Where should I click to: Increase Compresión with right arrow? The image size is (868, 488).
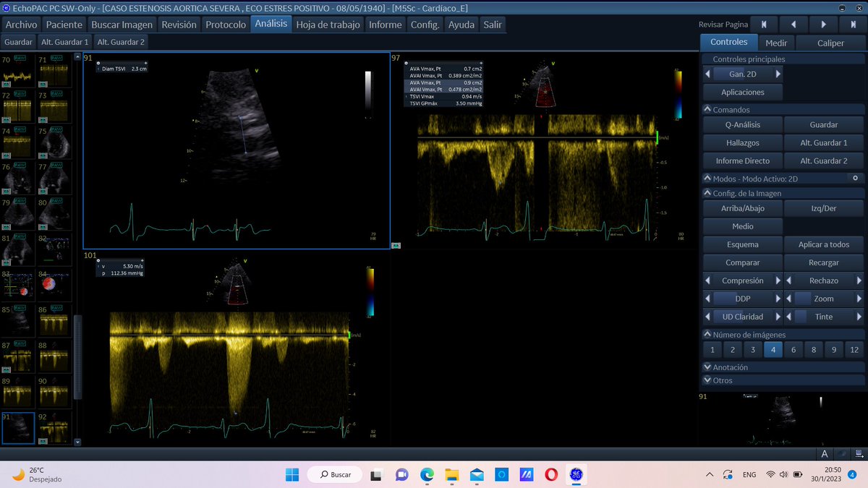coord(778,281)
